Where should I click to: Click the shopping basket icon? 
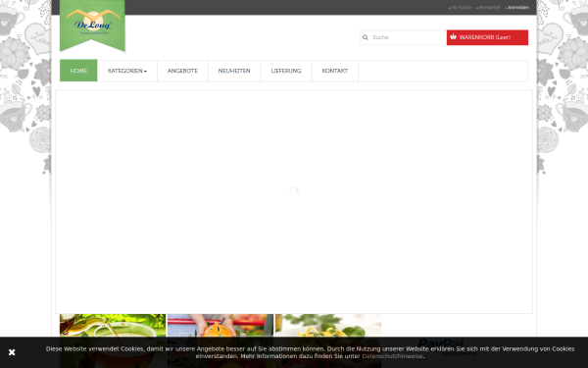pos(453,37)
